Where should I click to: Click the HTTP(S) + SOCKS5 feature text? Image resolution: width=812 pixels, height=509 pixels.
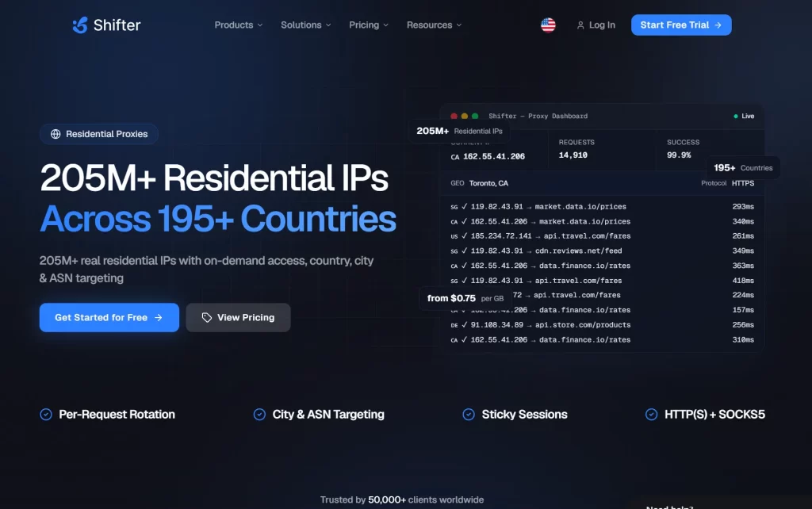click(714, 414)
